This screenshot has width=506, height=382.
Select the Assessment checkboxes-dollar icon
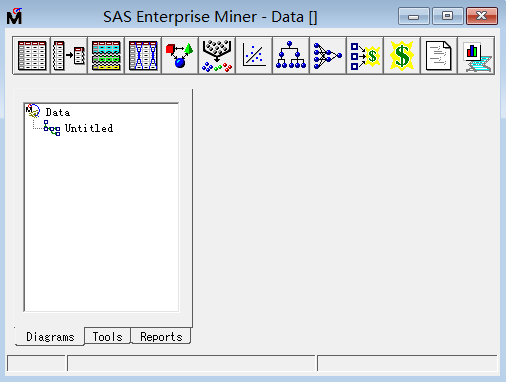pos(365,55)
